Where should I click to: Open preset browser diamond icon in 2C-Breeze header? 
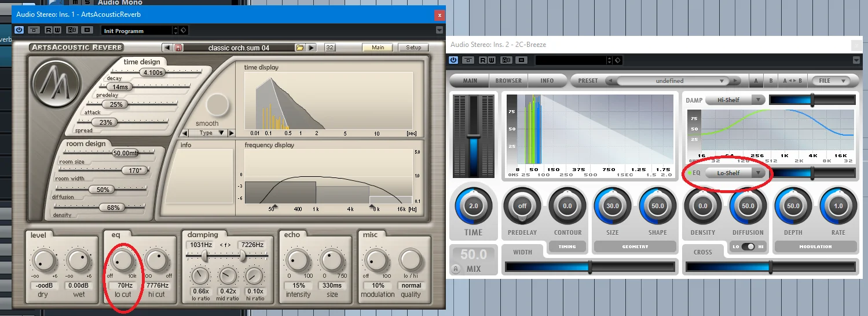[617, 60]
